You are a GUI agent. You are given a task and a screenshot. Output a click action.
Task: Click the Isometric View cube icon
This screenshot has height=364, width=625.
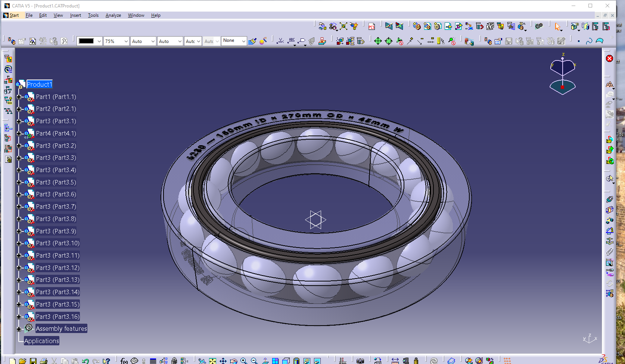click(x=286, y=361)
